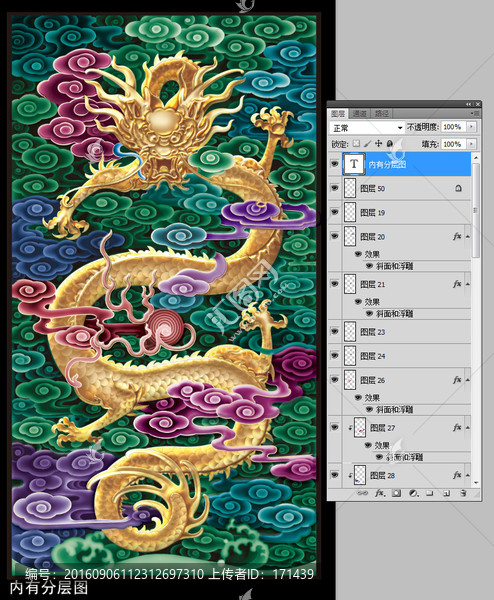The image size is (494, 600).
Task: Select the 图层 23 layer row
Action: tap(399, 331)
